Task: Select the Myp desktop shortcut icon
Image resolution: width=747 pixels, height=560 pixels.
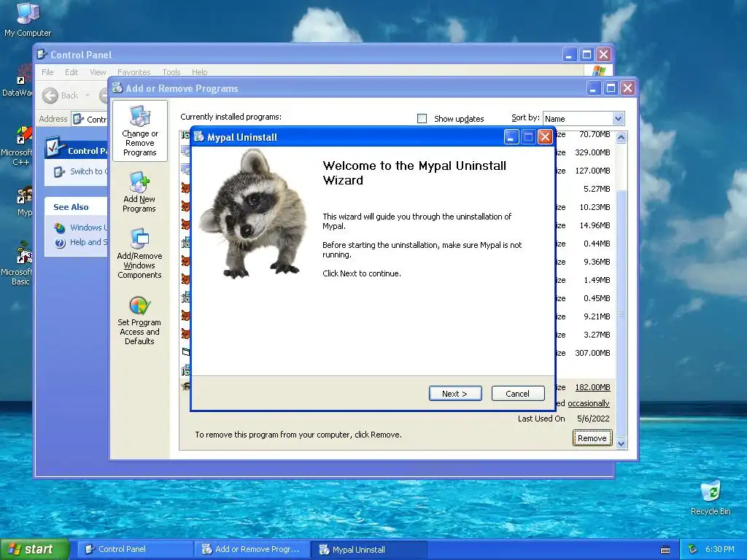Action: [24, 201]
